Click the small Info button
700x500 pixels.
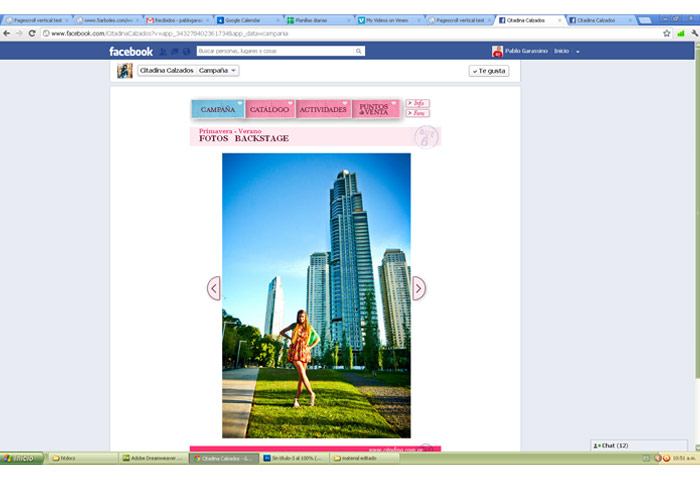pos(417,103)
